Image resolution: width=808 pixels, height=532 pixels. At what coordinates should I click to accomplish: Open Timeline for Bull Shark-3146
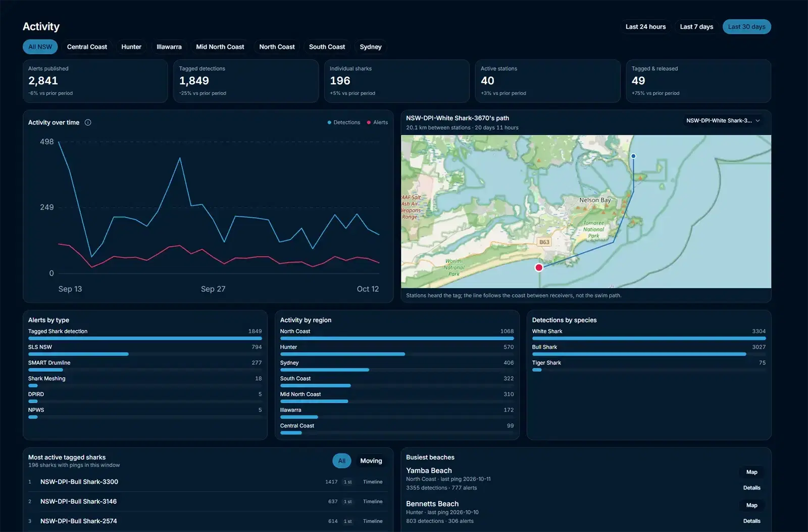click(x=373, y=502)
